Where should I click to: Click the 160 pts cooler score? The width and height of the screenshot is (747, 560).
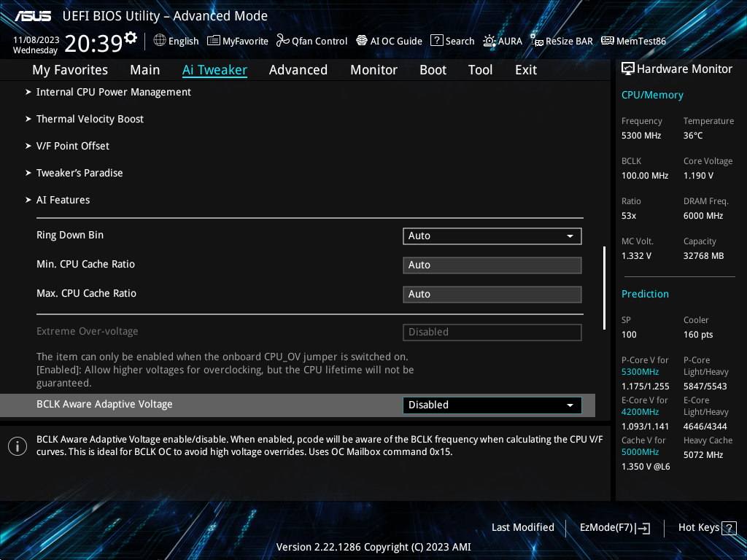(x=698, y=335)
